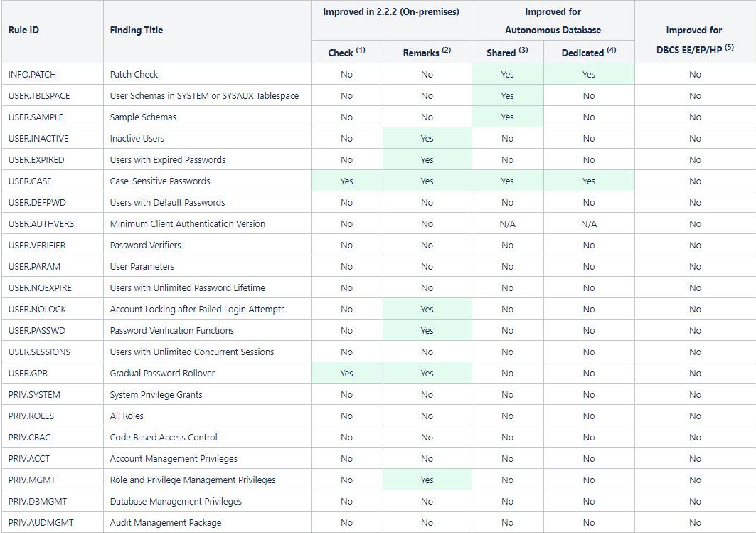The image size is (756, 533).
Task: Click the Yes cell in USER.CASE Check column
Action: 346,181
